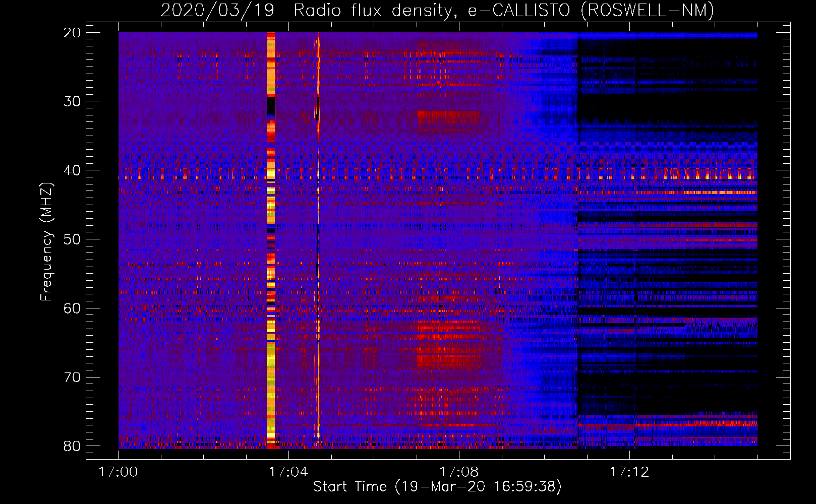Click the '17:12' time tick label

[x=629, y=472]
